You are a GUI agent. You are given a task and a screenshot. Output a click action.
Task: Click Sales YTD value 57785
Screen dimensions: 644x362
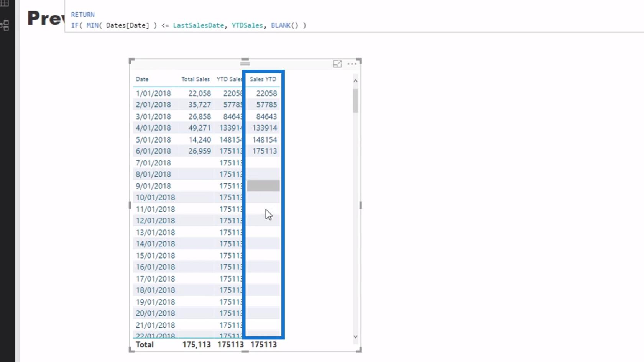[x=266, y=105]
